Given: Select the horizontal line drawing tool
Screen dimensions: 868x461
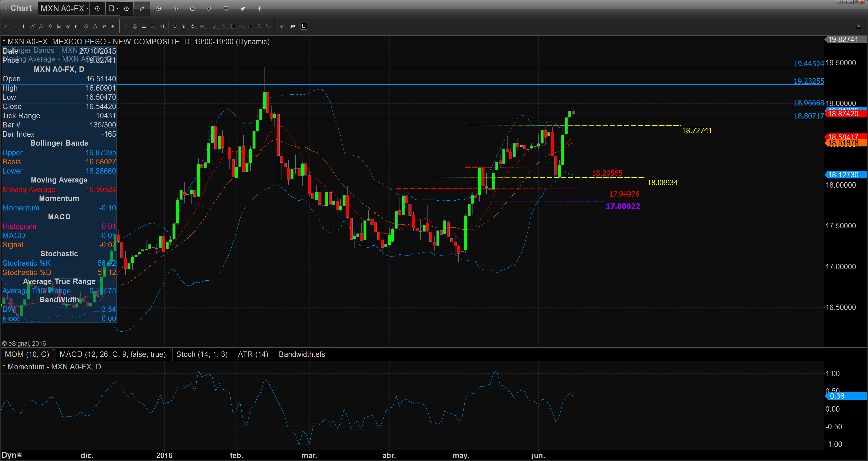Looking at the screenshot, I should [x=15, y=26].
